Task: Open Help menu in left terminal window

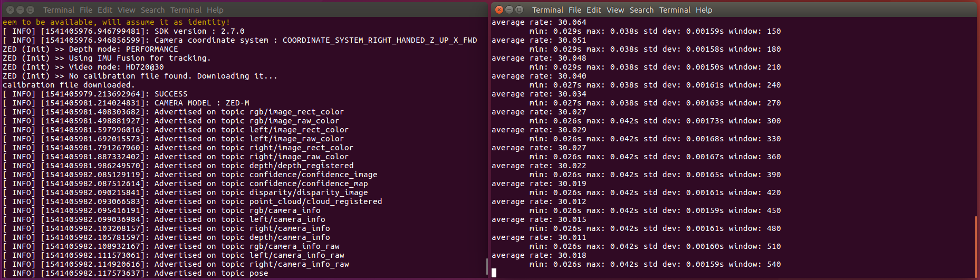Action: click(215, 10)
